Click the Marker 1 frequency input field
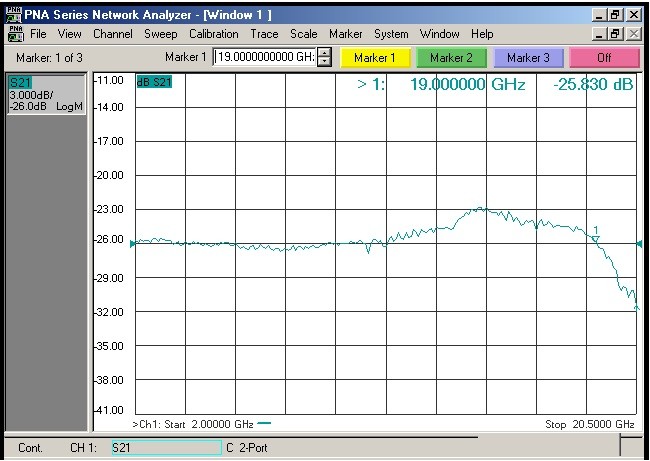This screenshot has width=650, height=461. pyautogui.click(x=265, y=57)
